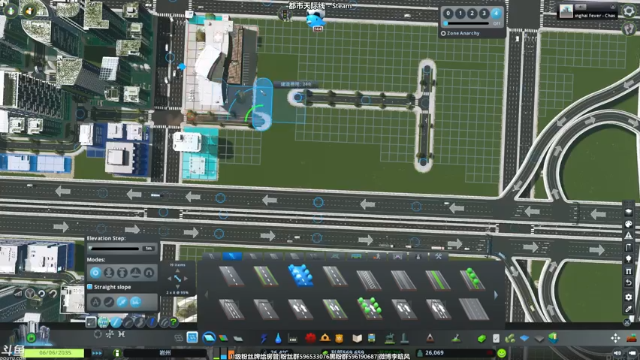Image resolution: width=640 pixels, height=360 pixels.
Task: Select the tunnel elevation mode button
Action: click(149, 273)
